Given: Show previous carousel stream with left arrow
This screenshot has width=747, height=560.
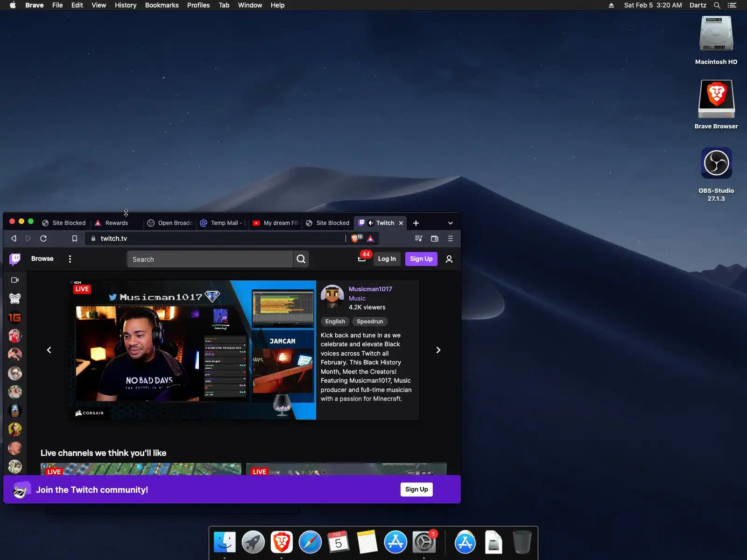Looking at the screenshot, I should (x=49, y=350).
